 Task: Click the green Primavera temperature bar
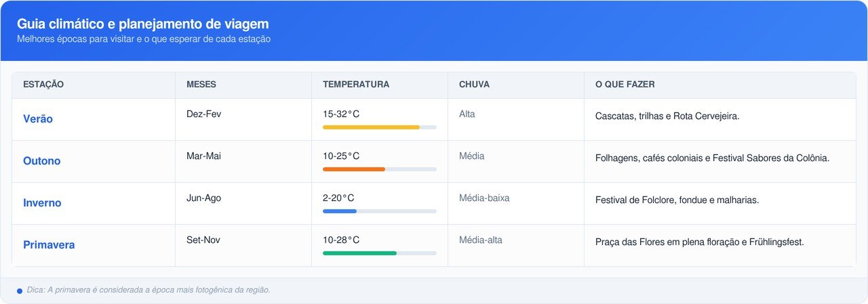point(359,253)
